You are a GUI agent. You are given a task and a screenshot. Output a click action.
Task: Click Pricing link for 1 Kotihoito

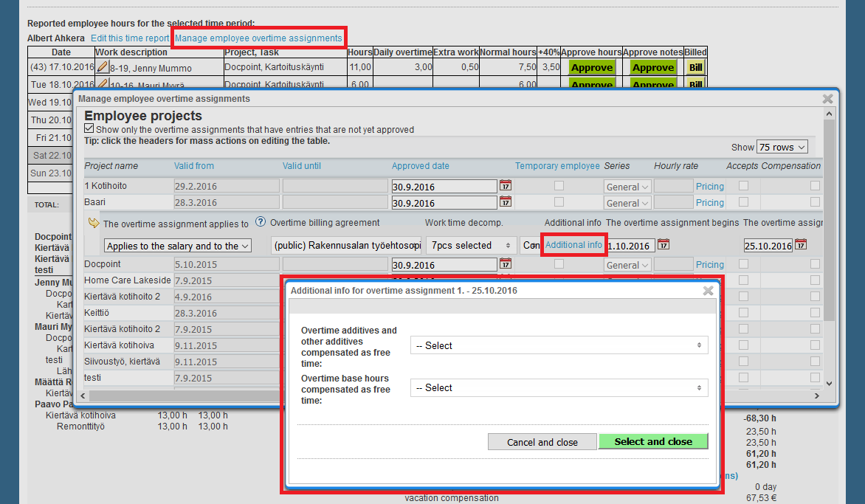(709, 187)
